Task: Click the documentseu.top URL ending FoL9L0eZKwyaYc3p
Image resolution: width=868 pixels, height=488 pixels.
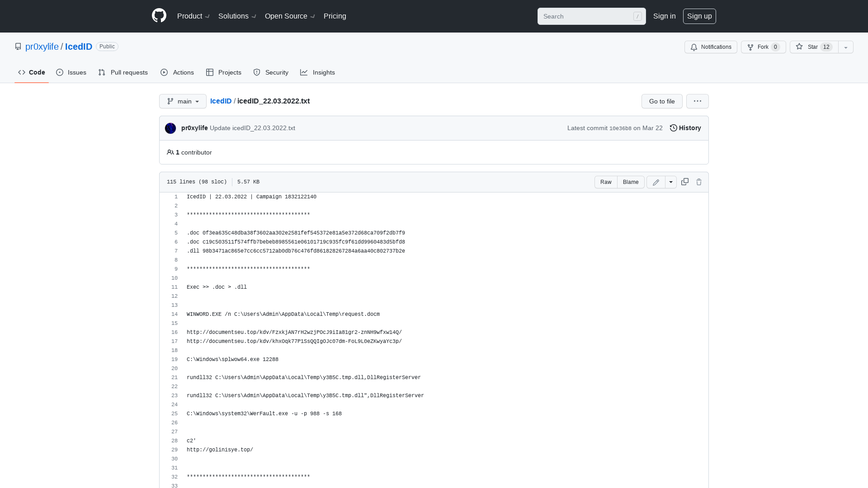Action: click(x=294, y=342)
